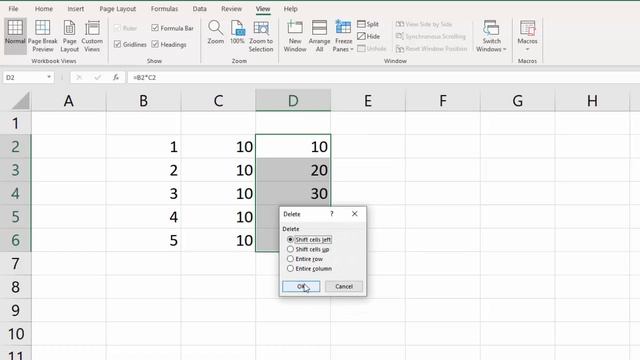Switch to the Home tab
This screenshot has height=360, width=640.
point(44,9)
